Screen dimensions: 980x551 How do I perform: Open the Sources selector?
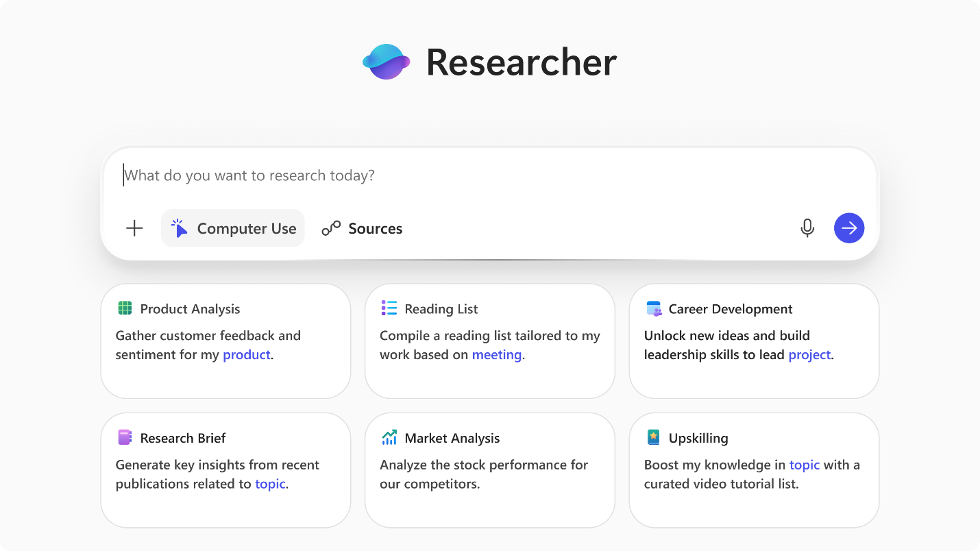coord(362,228)
